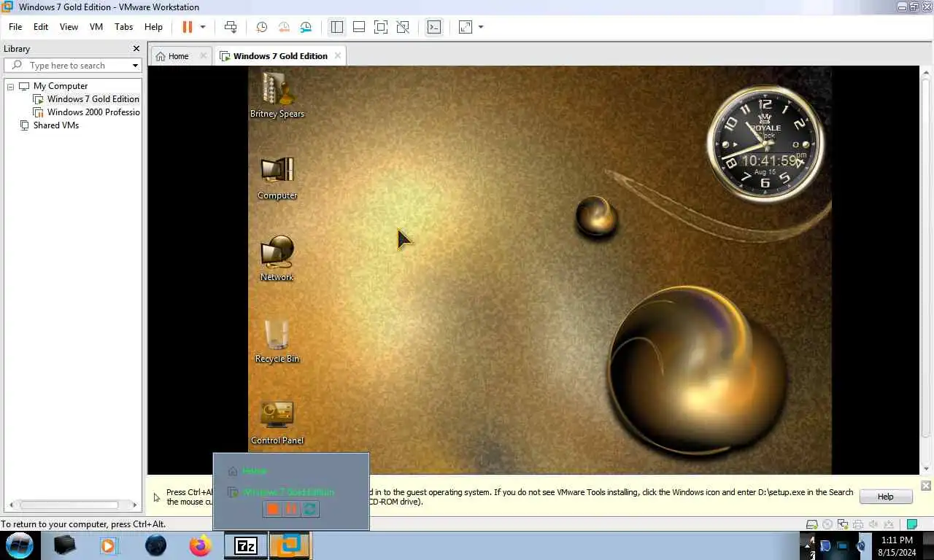
Task: Click the Help button in hint bar
Action: point(885,497)
